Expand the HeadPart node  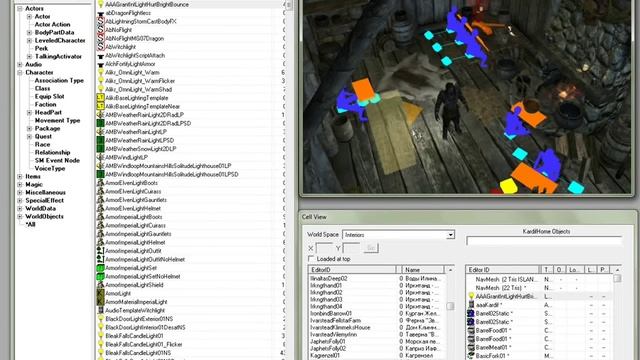pyautogui.click(x=29, y=112)
